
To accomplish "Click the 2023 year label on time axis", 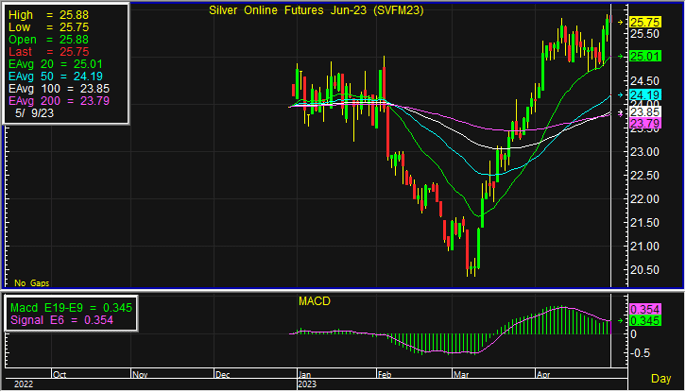I will point(307,384).
